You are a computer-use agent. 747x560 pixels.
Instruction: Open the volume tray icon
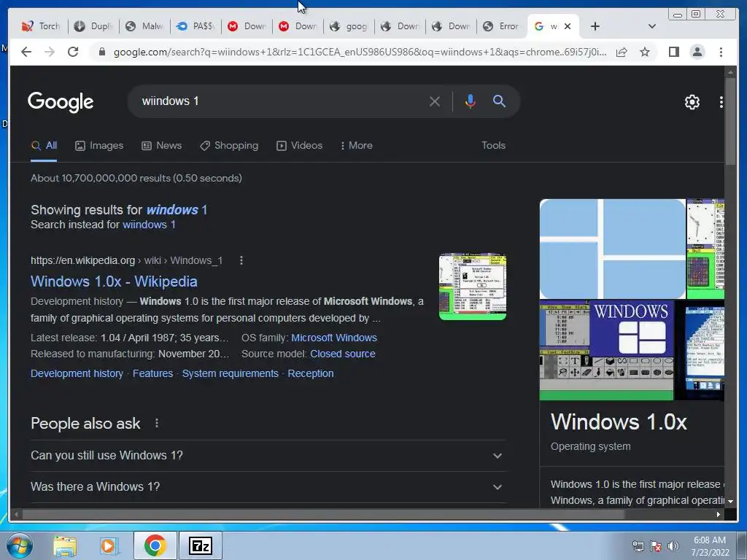(x=673, y=546)
